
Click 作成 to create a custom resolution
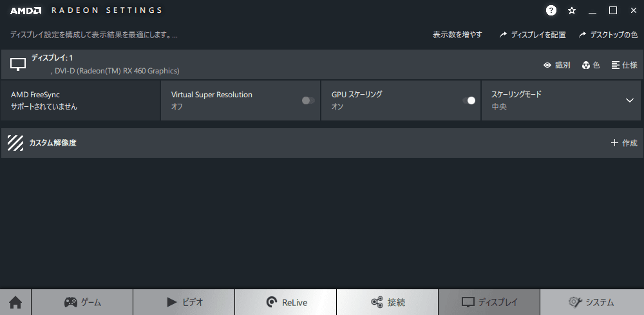[x=624, y=143]
